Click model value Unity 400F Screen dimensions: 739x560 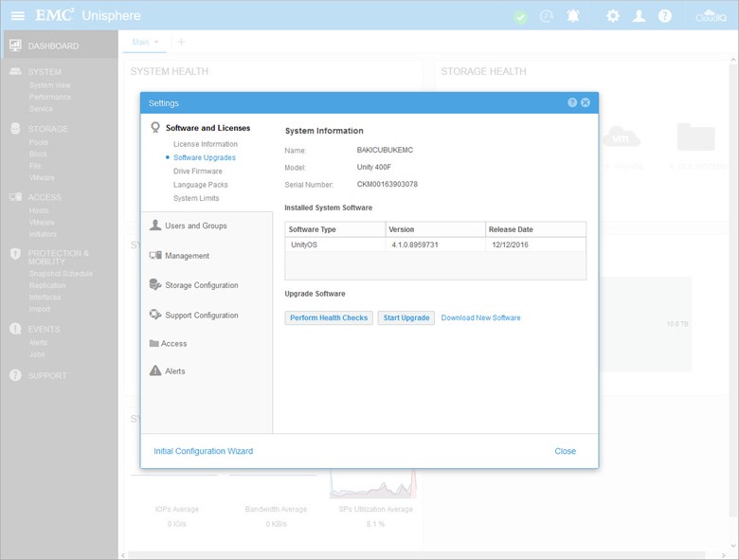[x=373, y=167]
